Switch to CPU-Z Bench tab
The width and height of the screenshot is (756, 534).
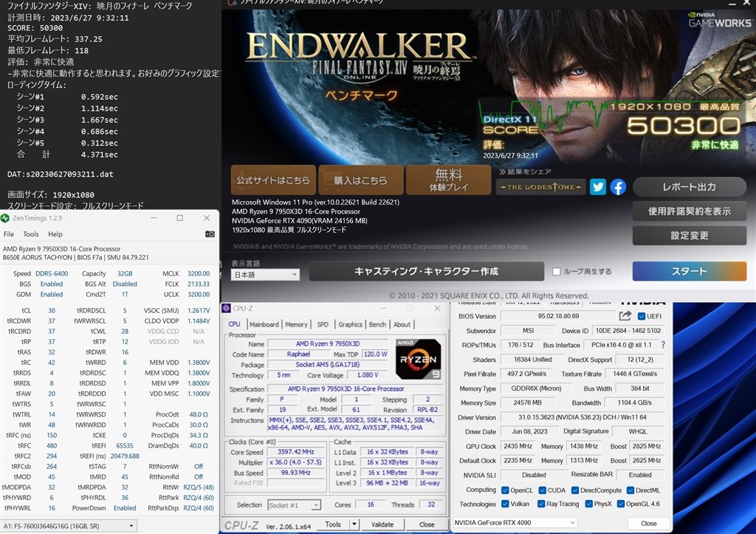click(377, 324)
